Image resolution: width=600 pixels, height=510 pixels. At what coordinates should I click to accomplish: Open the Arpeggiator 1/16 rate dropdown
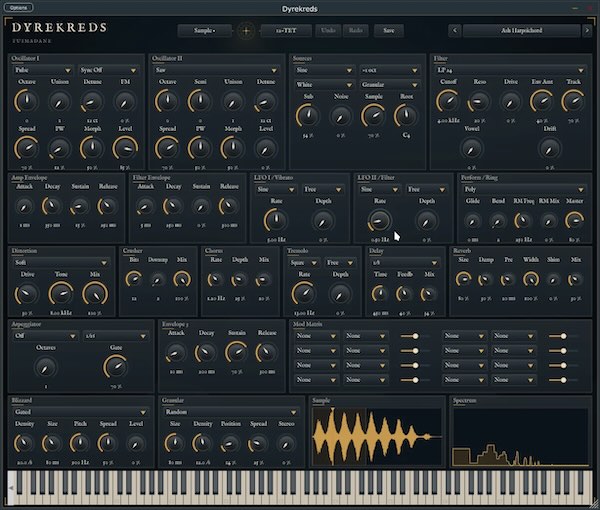(x=116, y=336)
